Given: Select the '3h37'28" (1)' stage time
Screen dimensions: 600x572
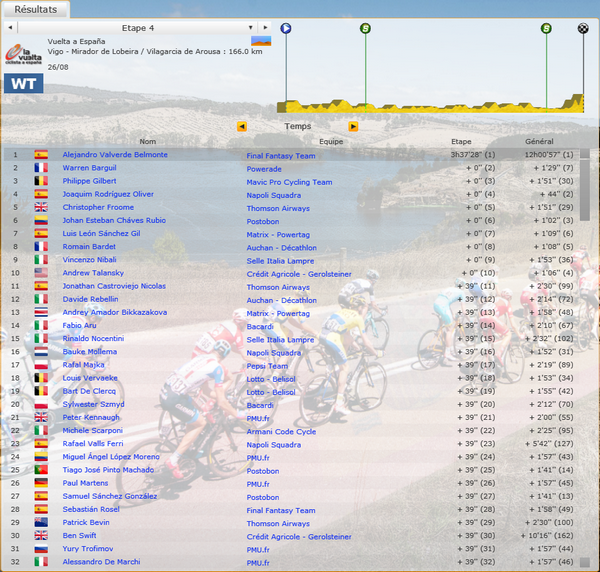Looking at the screenshot, I should [473, 155].
